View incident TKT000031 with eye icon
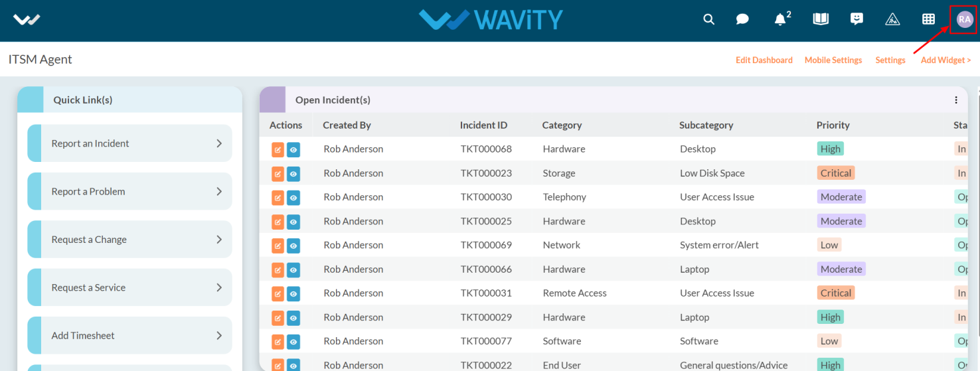The width and height of the screenshot is (980, 371). [293, 293]
